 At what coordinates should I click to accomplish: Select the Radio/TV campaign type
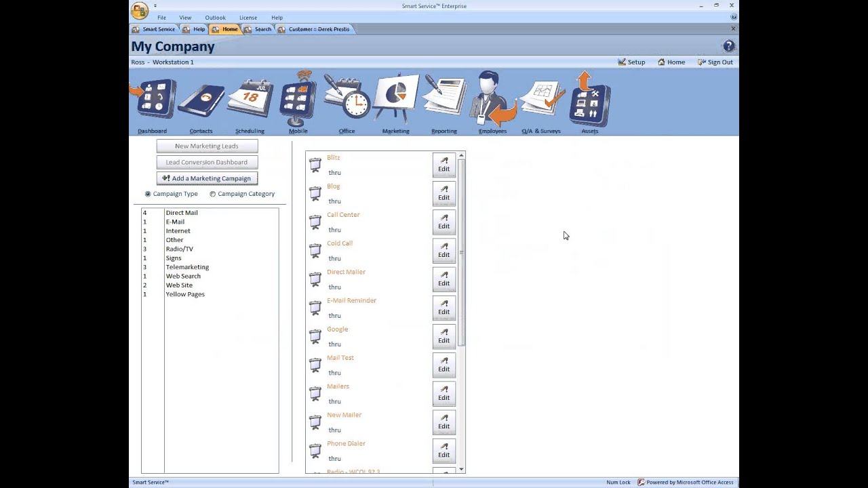click(x=210, y=249)
